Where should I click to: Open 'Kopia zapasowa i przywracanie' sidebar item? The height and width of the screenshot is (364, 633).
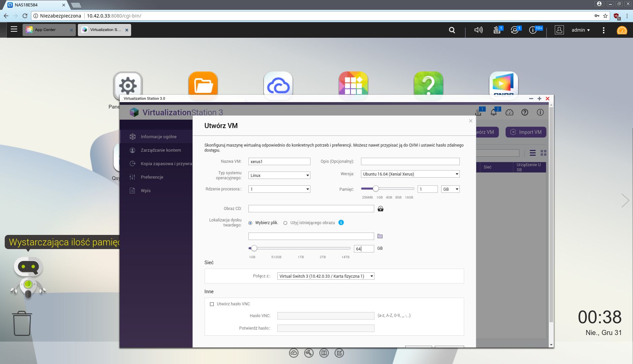pos(156,163)
